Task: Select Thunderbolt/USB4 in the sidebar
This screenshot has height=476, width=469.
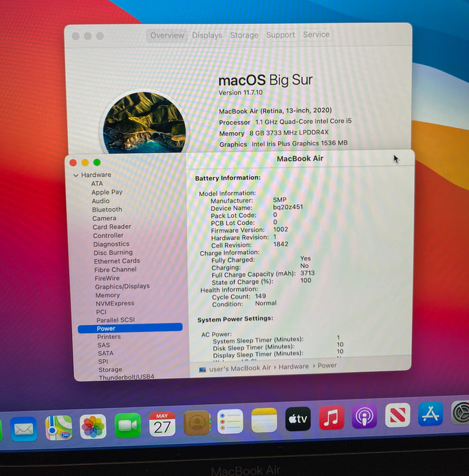Action: click(126, 377)
